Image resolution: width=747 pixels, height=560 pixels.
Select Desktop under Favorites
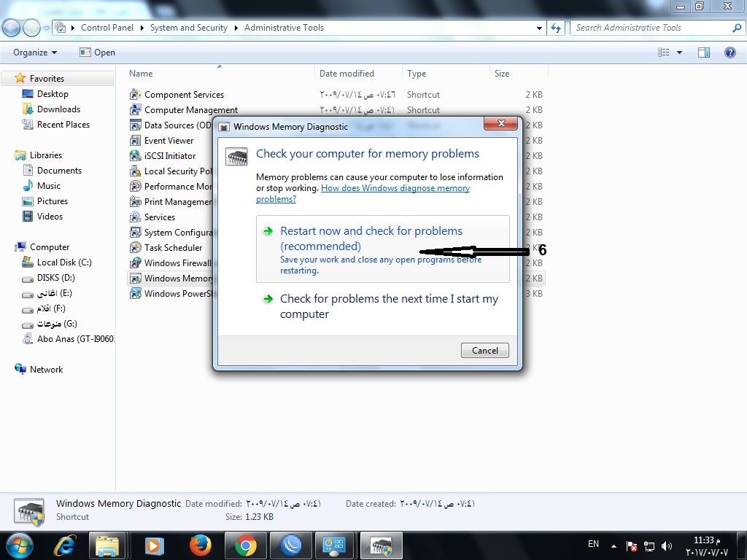click(x=53, y=94)
